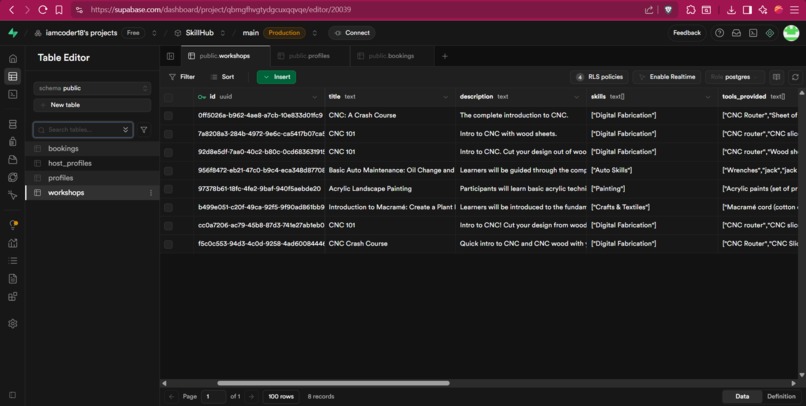Select the Acrylic Landscape Painting row checkbox
The width and height of the screenshot is (806, 406).
(x=168, y=189)
